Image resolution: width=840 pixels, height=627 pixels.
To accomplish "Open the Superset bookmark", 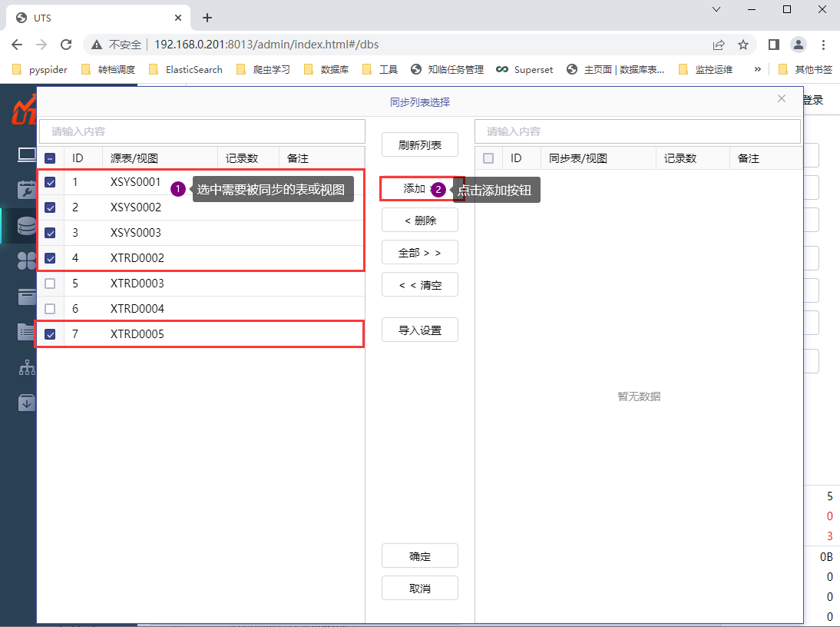I will click(x=524, y=69).
